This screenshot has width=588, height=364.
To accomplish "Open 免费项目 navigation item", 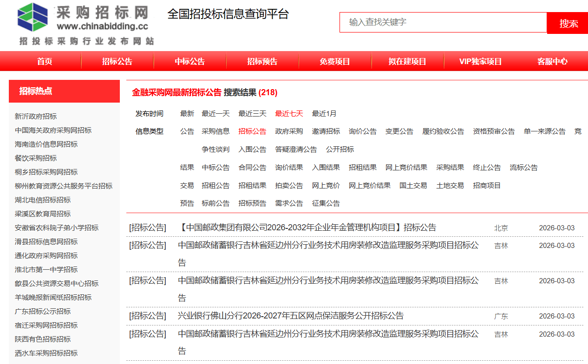I will pyautogui.click(x=334, y=61).
